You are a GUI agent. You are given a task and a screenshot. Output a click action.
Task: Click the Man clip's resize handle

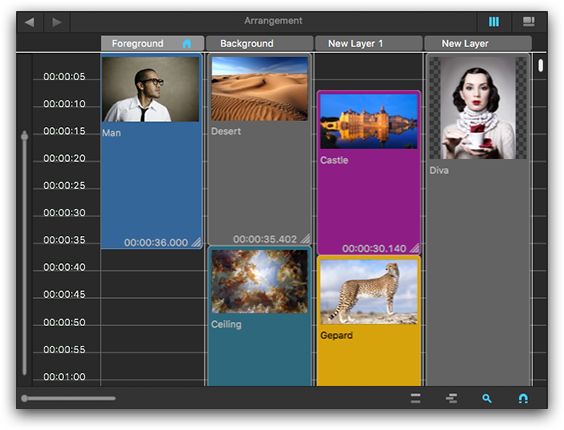coord(197,243)
